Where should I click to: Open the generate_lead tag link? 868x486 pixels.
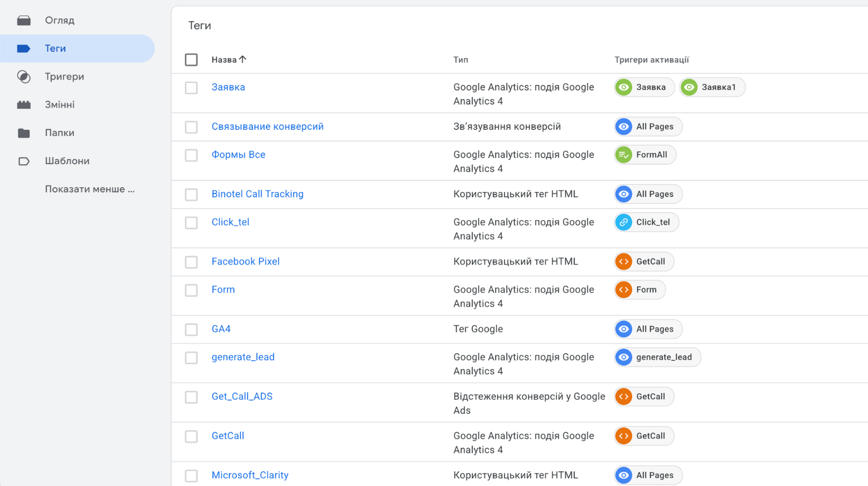pos(243,357)
